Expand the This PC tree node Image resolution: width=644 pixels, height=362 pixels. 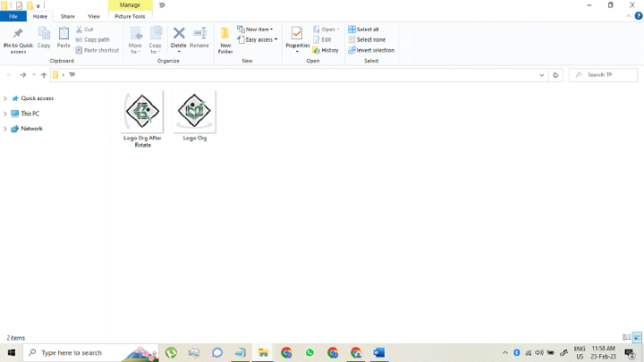click(5, 114)
